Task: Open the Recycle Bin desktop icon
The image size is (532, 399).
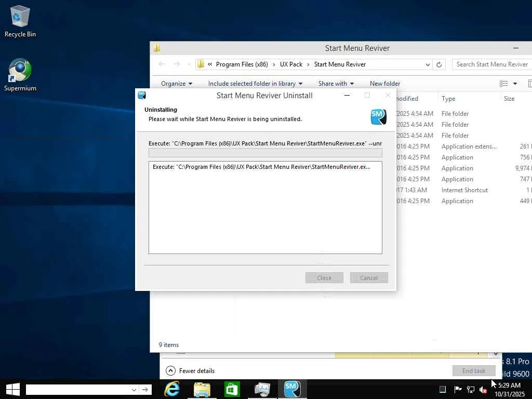Action: click(20, 21)
